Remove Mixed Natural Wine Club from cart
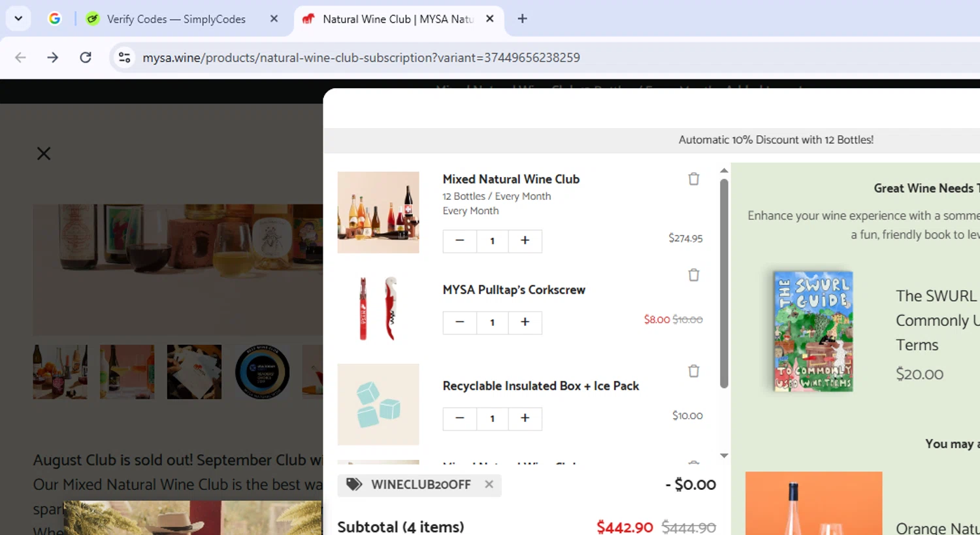This screenshot has width=980, height=535. [x=694, y=179]
